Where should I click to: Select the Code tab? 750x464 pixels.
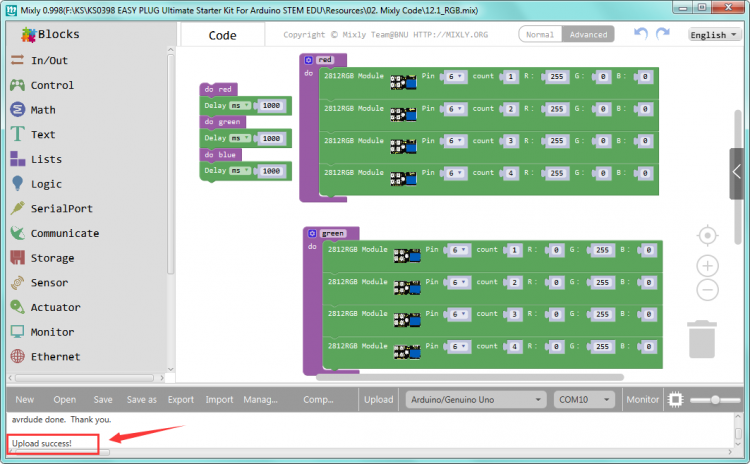222,35
